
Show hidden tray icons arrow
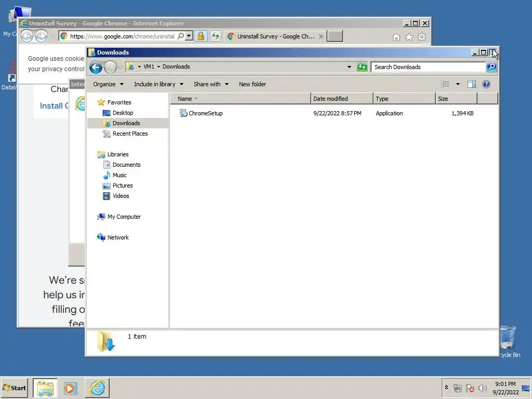pyautogui.click(x=446, y=388)
